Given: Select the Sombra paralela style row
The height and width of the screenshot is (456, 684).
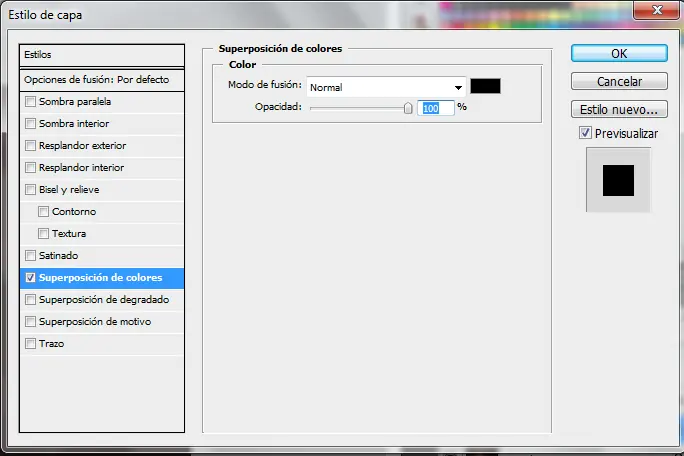Looking at the screenshot, I should tap(102, 102).
